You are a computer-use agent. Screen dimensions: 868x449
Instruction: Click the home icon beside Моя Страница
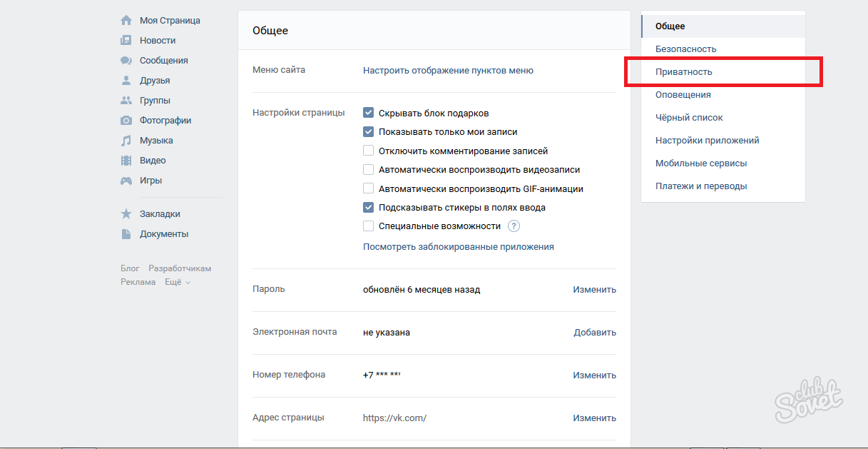126,21
